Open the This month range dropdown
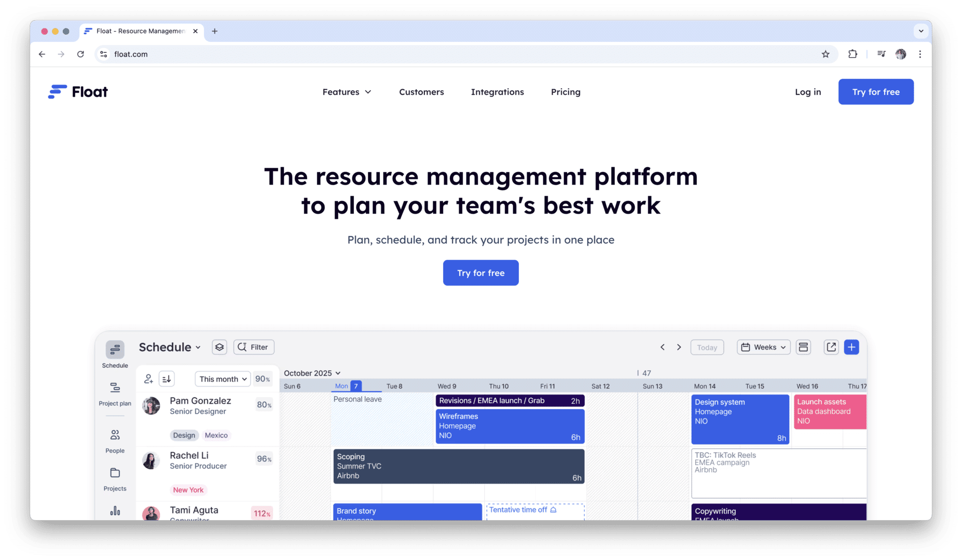This screenshot has width=962, height=560. click(x=223, y=379)
